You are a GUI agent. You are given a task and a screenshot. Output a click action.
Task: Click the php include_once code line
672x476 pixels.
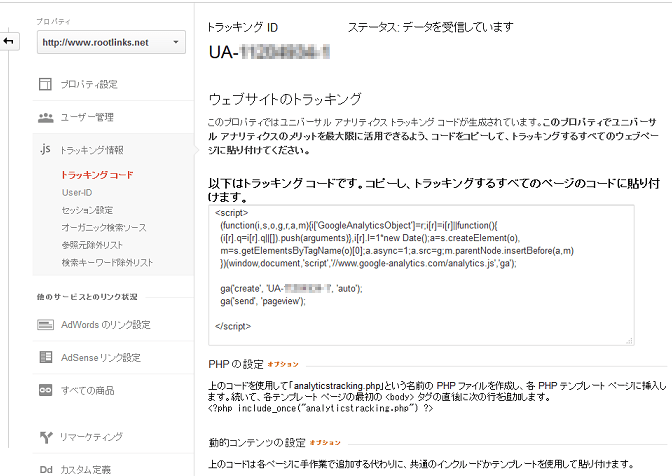(321, 408)
